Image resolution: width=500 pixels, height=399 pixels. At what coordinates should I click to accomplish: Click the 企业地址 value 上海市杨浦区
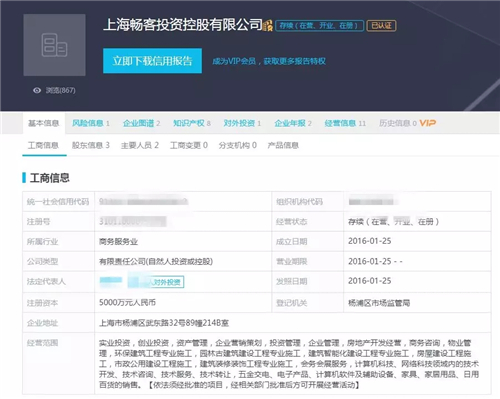[164, 323]
